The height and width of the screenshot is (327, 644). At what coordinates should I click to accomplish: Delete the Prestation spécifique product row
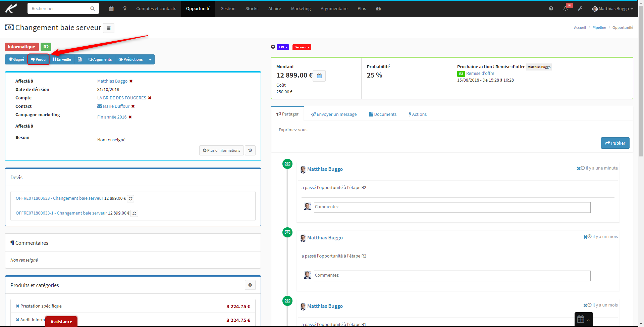tap(17, 306)
